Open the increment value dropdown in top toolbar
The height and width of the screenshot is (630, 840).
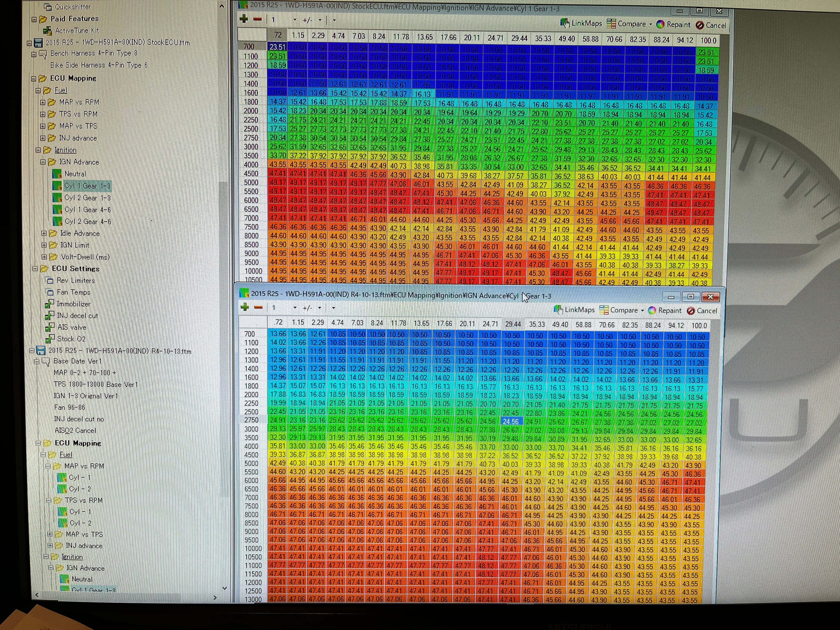click(x=295, y=20)
